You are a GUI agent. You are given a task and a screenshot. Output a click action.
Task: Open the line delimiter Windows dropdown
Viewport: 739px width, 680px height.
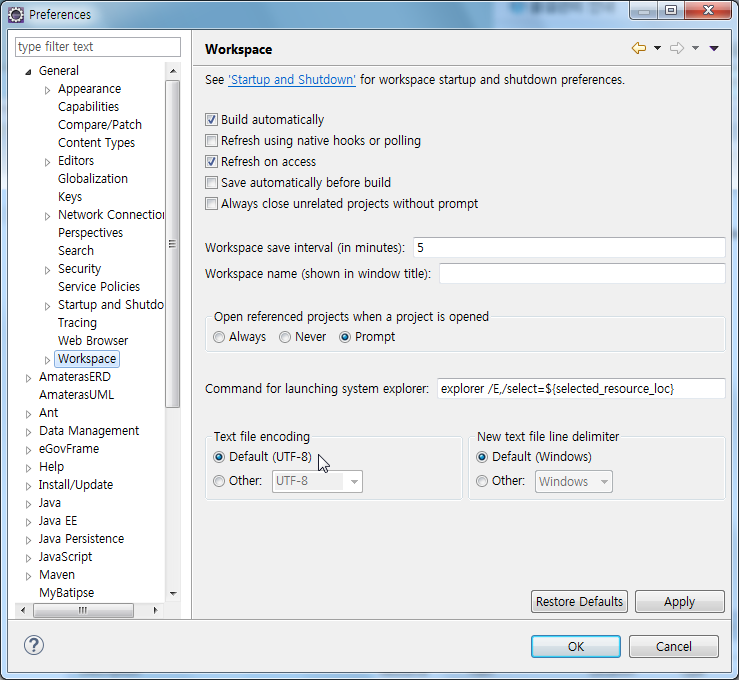574,482
